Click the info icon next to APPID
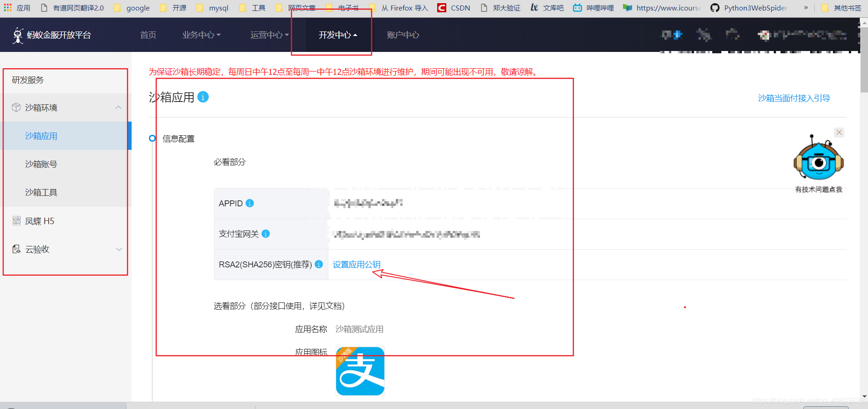 (x=250, y=203)
